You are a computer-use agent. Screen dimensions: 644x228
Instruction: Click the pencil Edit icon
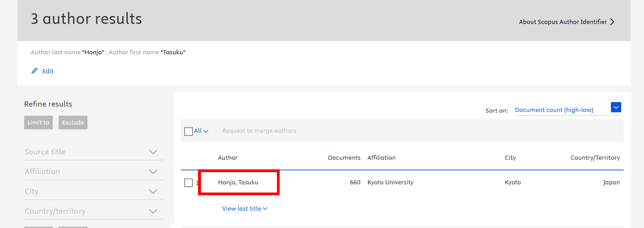point(35,71)
